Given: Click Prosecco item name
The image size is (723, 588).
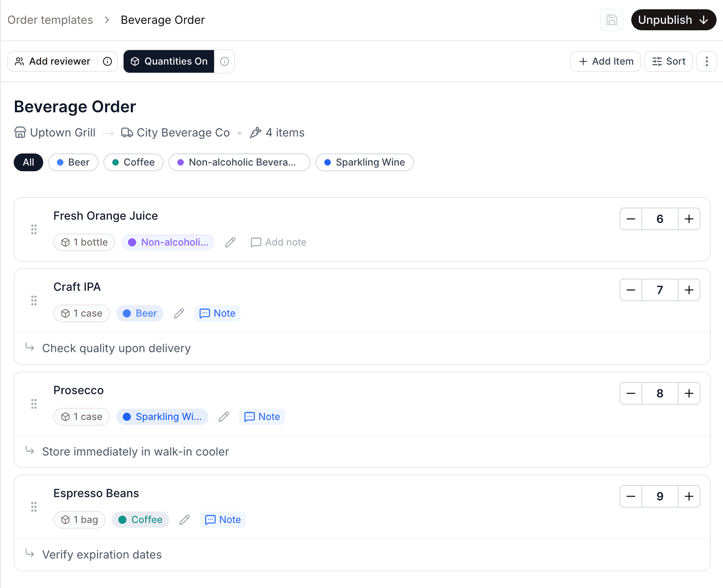Looking at the screenshot, I should (x=79, y=390).
